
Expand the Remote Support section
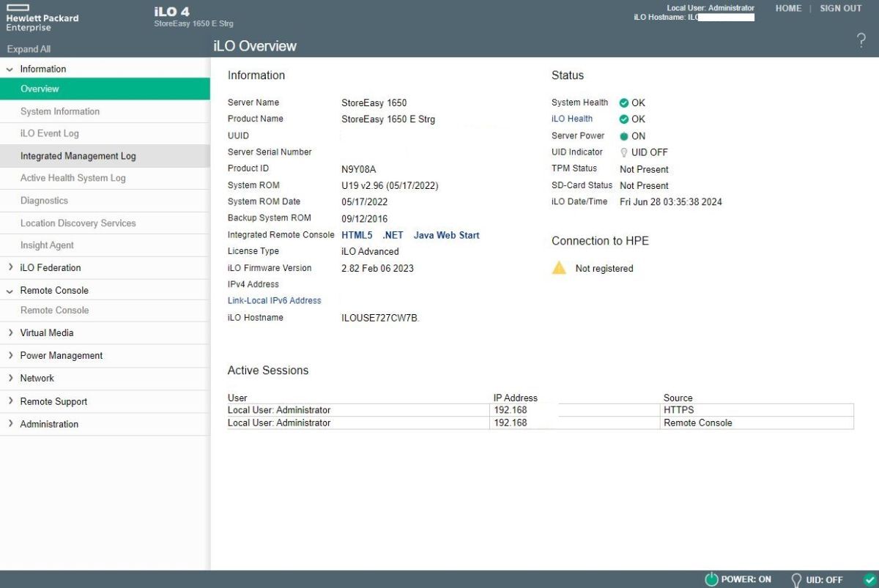click(x=10, y=401)
